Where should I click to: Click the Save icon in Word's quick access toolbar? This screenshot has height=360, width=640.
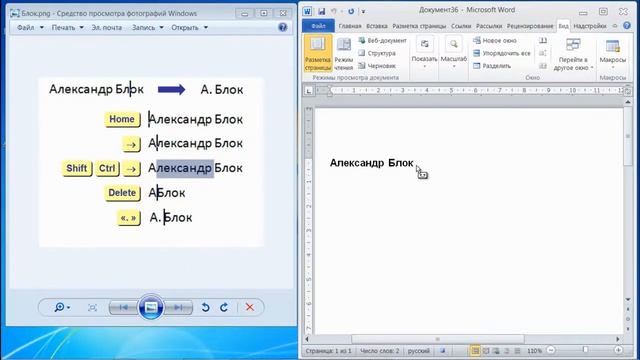[322, 11]
